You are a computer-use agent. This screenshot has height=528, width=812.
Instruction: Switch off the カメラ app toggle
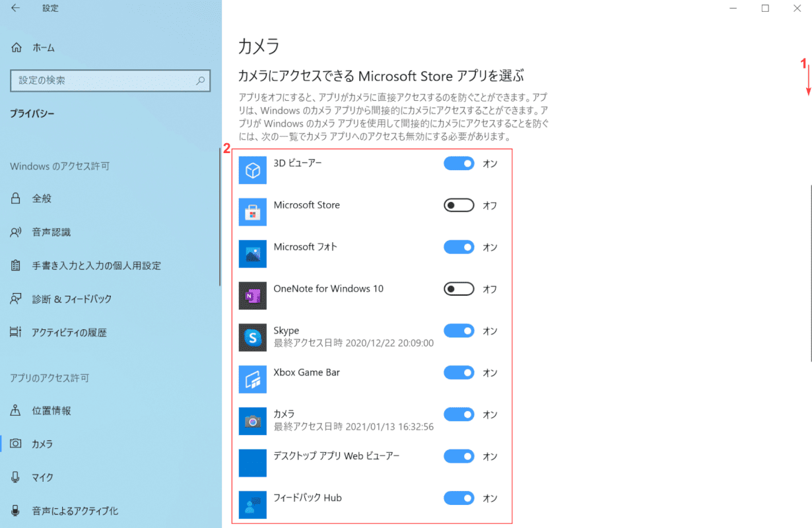pyautogui.click(x=459, y=414)
